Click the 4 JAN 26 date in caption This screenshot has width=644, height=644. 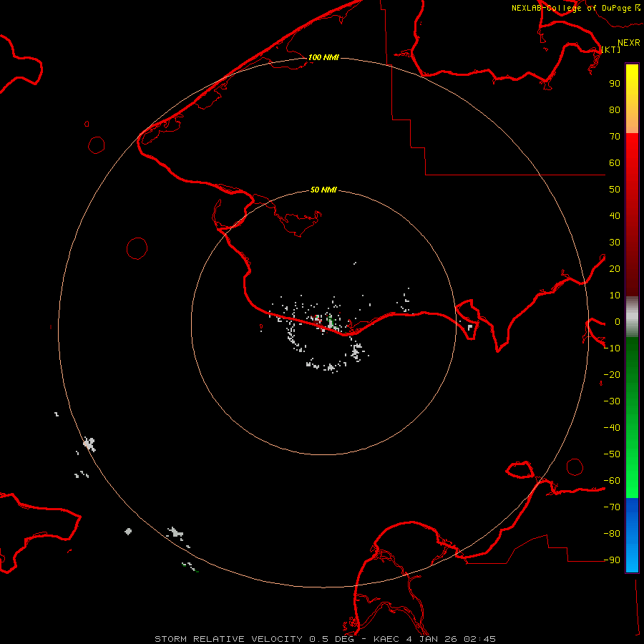[432, 639]
